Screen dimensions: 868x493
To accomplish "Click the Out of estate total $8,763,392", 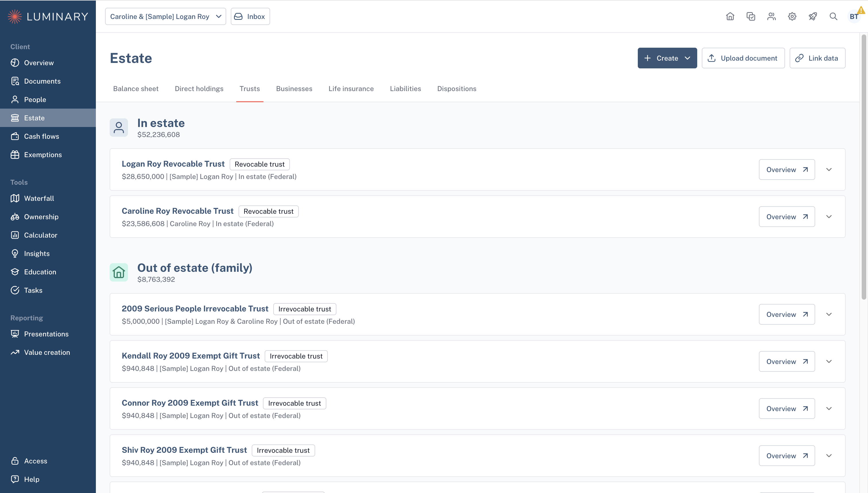I will 156,279.
